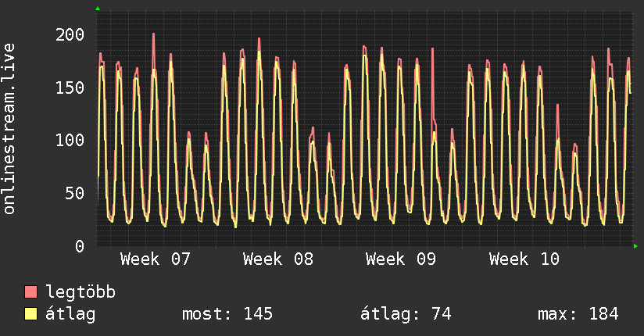
Task: Click the 'most: 145' value
Action: click(227, 314)
